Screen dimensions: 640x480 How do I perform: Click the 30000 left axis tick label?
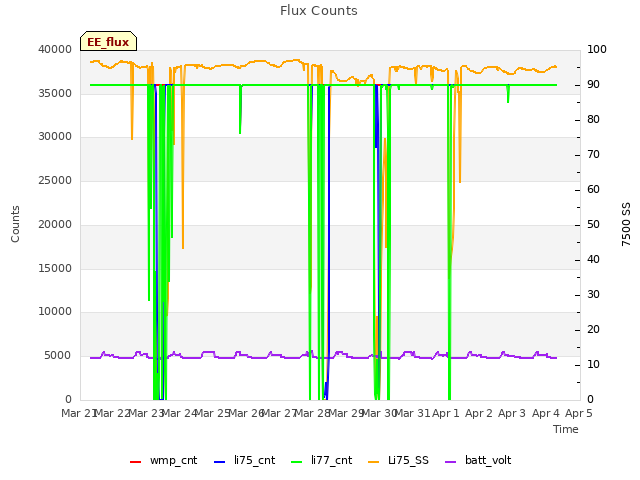pos(55,137)
